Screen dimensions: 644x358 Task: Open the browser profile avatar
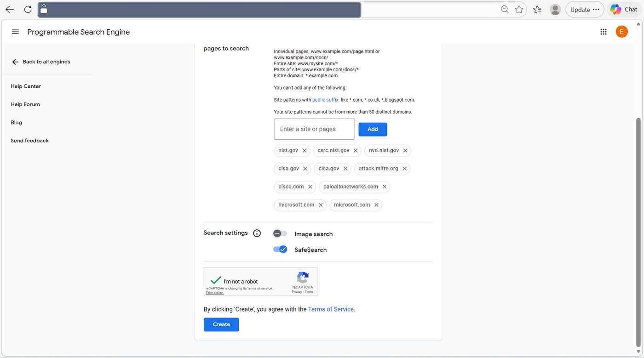[x=555, y=9]
